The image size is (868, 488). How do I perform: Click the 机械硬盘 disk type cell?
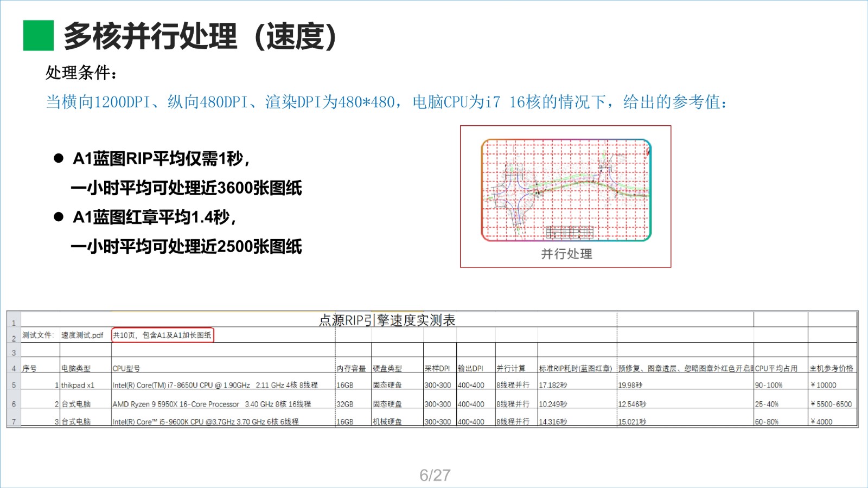(387, 422)
